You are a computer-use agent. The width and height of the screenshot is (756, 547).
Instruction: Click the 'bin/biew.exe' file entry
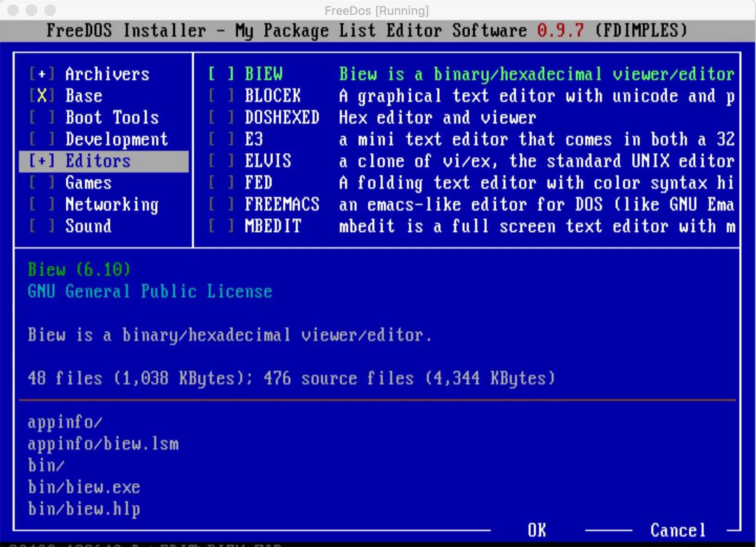click(84, 488)
